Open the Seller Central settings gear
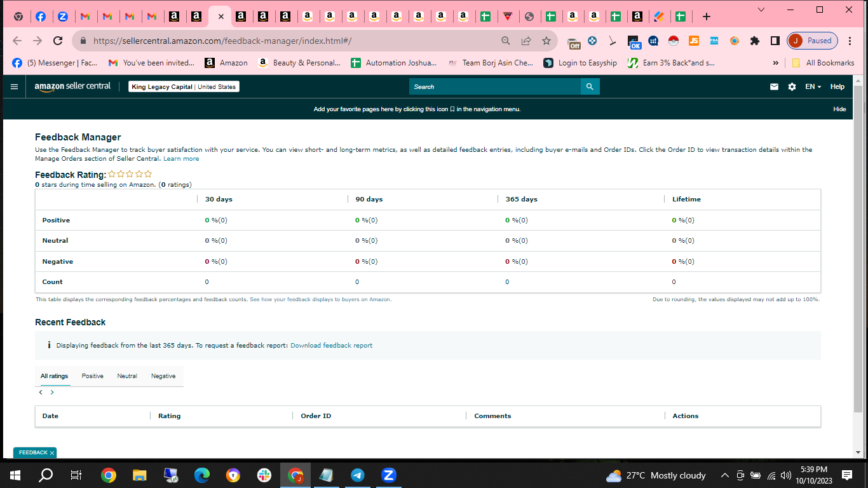Image resolution: width=868 pixels, height=488 pixels. pyautogui.click(x=792, y=86)
